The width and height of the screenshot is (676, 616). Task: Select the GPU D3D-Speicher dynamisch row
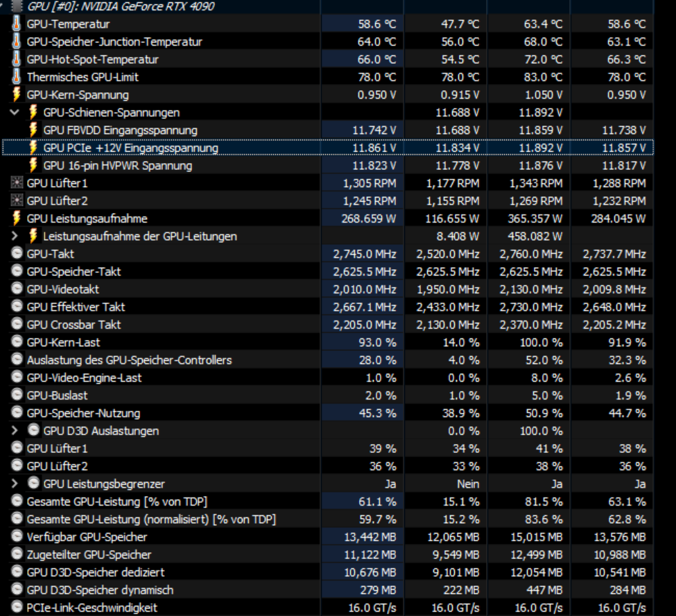(328, 590)
